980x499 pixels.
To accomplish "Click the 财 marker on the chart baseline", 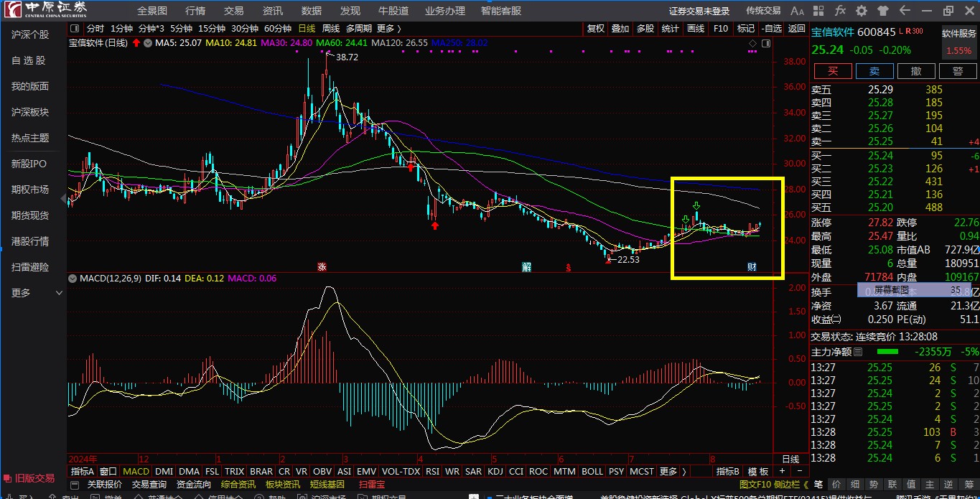I will click(752, 267).
